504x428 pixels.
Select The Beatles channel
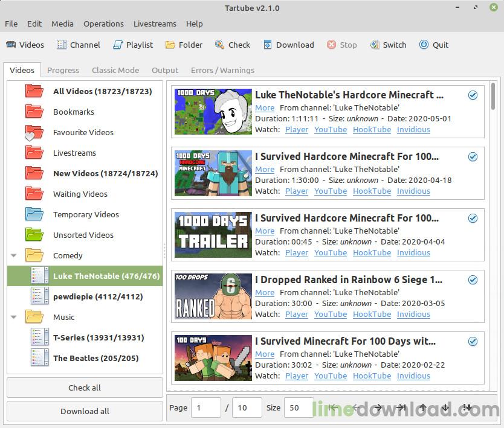point(85,359)
